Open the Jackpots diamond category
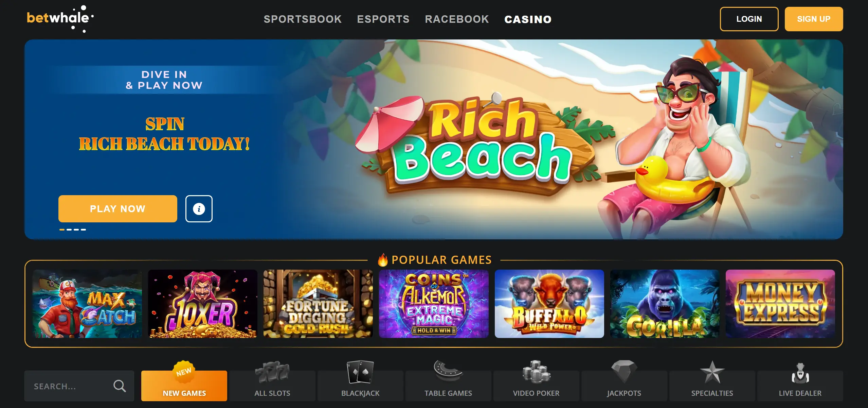This screenshot has height=408, width=868. tap(624, 381)
